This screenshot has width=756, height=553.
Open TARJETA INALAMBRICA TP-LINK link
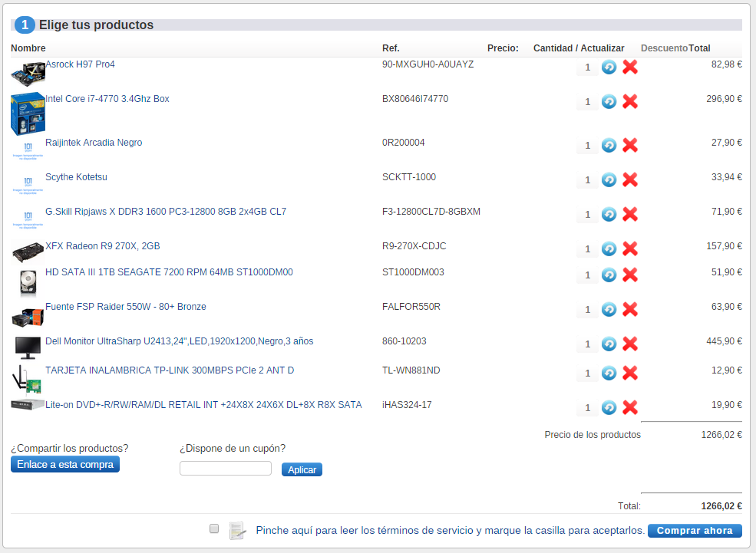point(170,370)
